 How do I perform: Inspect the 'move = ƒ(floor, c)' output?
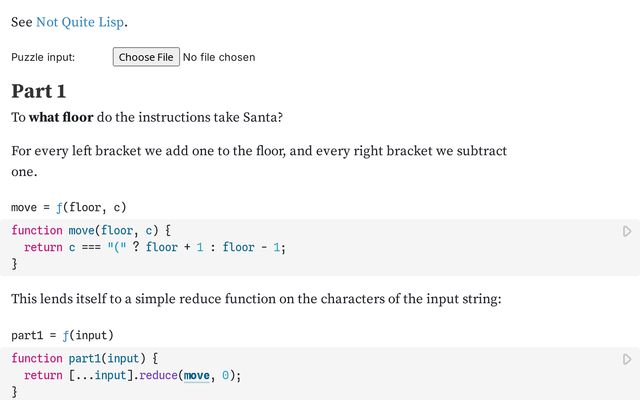coord(69,207)
